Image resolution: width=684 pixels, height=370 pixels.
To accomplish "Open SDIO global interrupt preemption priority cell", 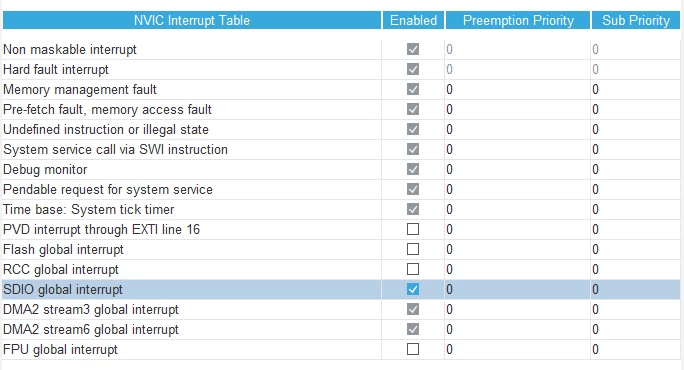I will (517, 289).
